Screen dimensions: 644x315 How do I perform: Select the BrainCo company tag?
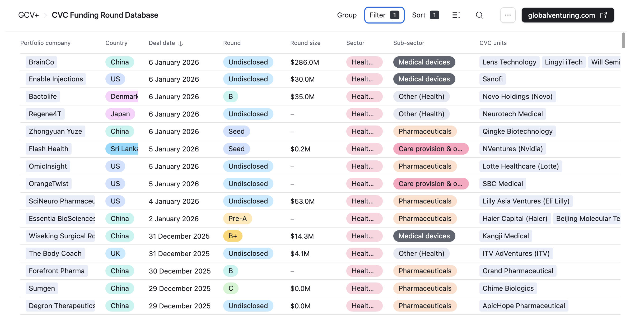pos(41,62)
